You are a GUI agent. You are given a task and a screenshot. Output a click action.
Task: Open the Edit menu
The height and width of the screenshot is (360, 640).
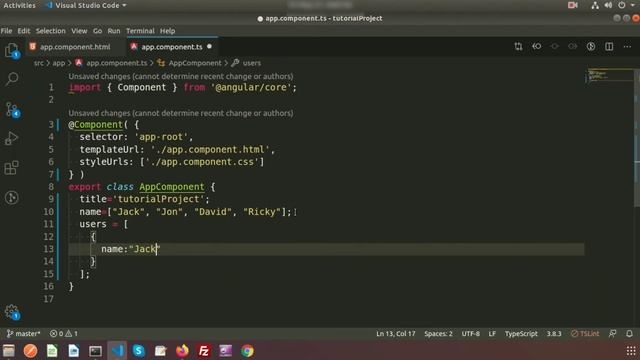24,31
